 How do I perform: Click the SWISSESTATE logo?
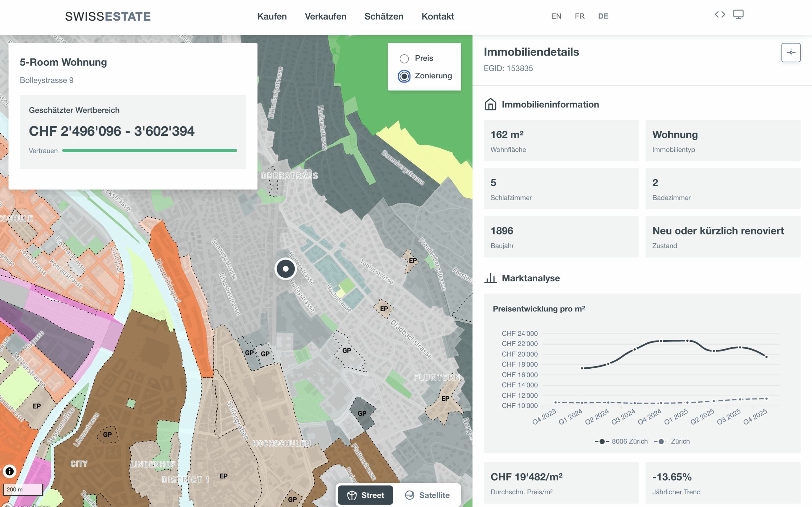point(108,16)
